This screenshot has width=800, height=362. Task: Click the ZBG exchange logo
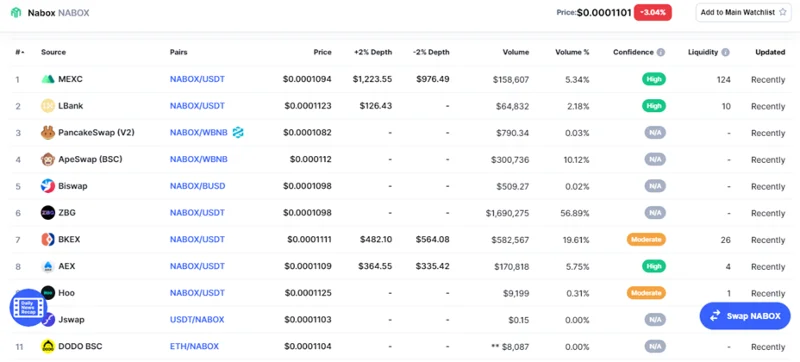tap(48, 213)
